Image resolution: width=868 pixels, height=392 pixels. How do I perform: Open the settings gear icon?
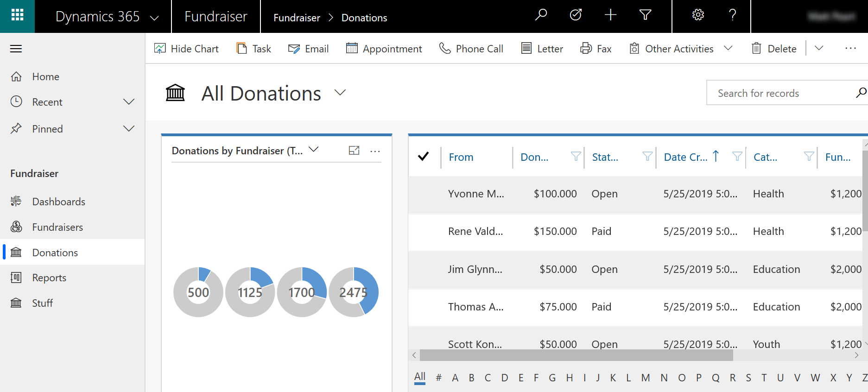(698, 15)
